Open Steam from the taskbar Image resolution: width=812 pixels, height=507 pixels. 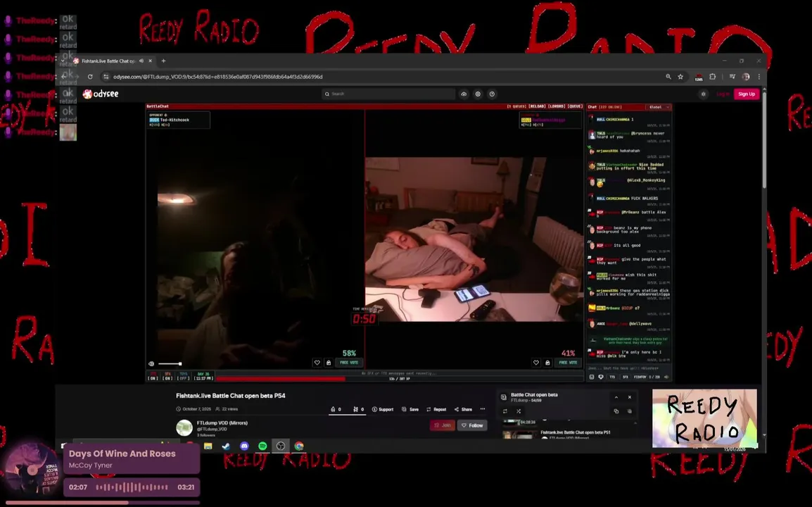226,446
